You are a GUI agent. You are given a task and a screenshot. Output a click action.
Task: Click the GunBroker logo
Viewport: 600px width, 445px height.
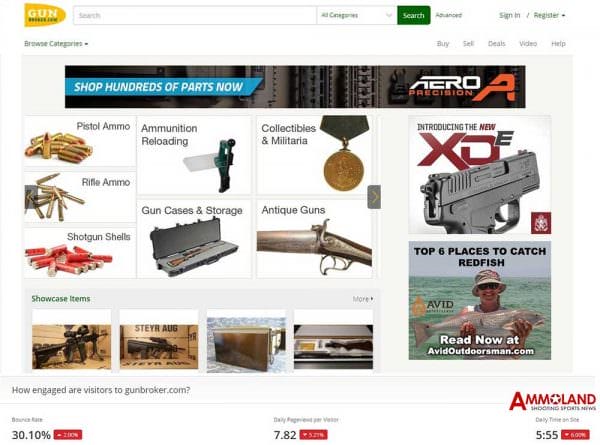pyautogui.click(x=45, y=15)
